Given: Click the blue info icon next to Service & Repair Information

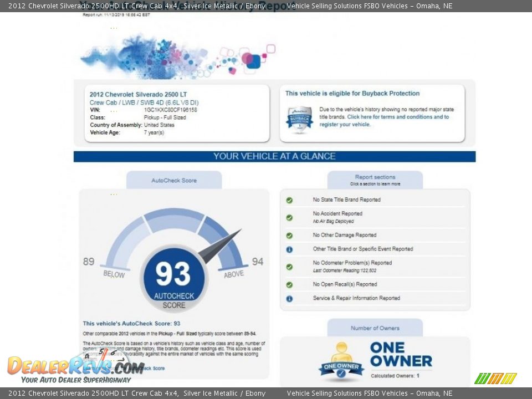Looking at the screenshot, I should 289,299.
